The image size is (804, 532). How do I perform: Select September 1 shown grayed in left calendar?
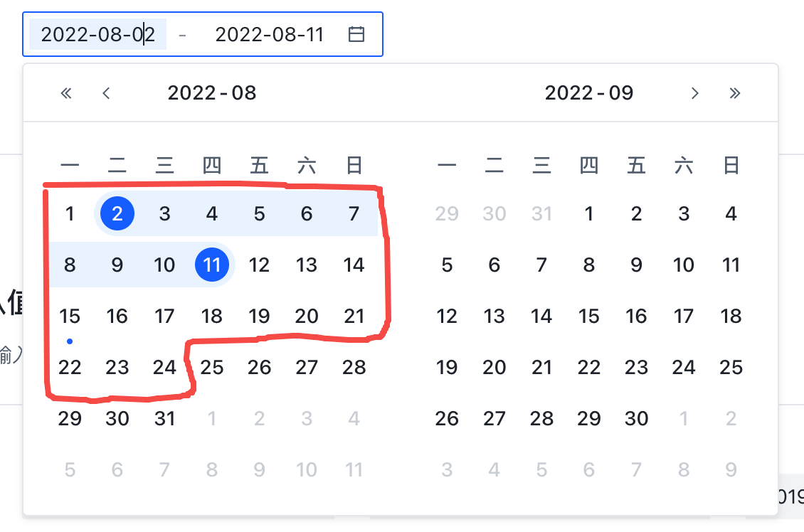pos(212,418)
